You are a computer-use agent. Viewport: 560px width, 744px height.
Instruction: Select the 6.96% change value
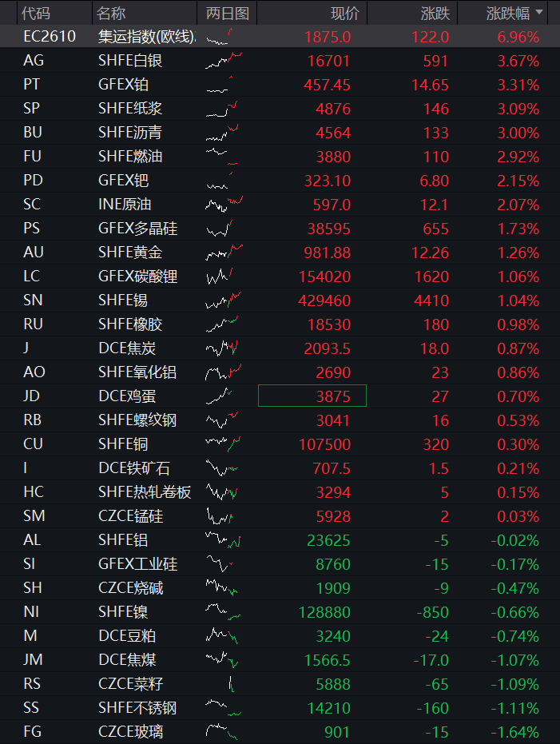coord(518,37)
